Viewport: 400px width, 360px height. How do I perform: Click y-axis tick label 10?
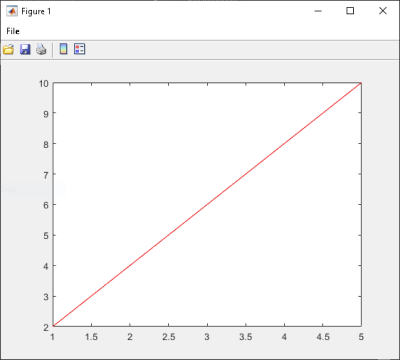pyautogui.click(x=44, y=83)
